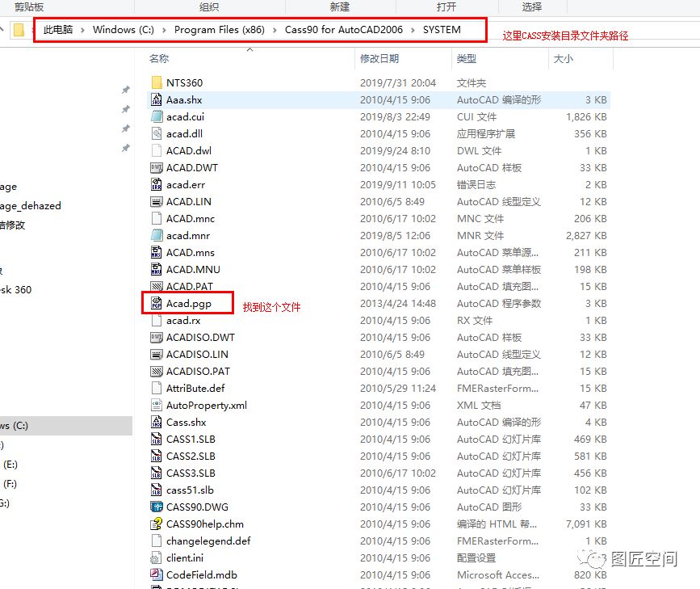Viewport: 700px width, 589px height.
Task: Click the acad.mnr file icon
Action: (x=157, y=235)
